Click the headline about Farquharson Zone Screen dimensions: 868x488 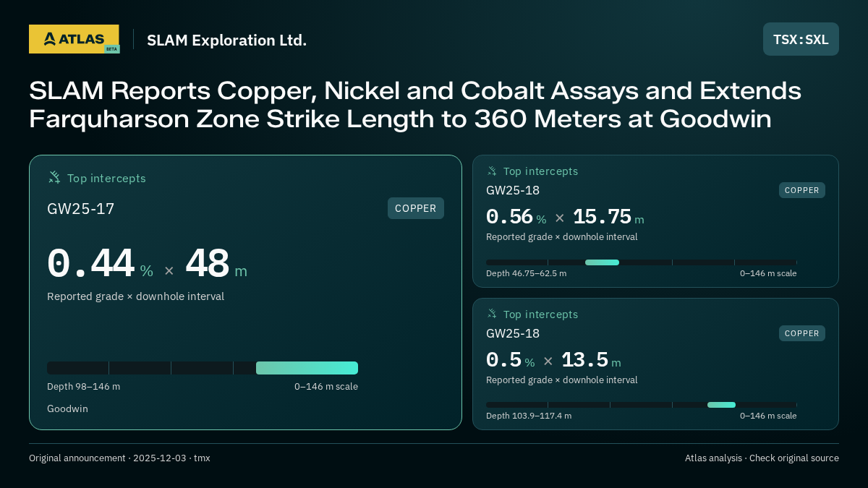point(415,105)
